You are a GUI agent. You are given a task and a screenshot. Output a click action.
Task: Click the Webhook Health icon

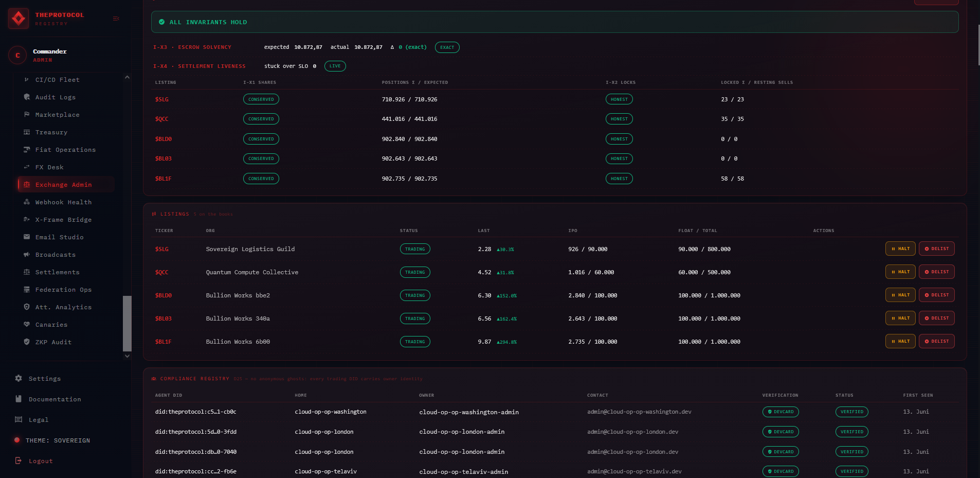coord(27,202)
